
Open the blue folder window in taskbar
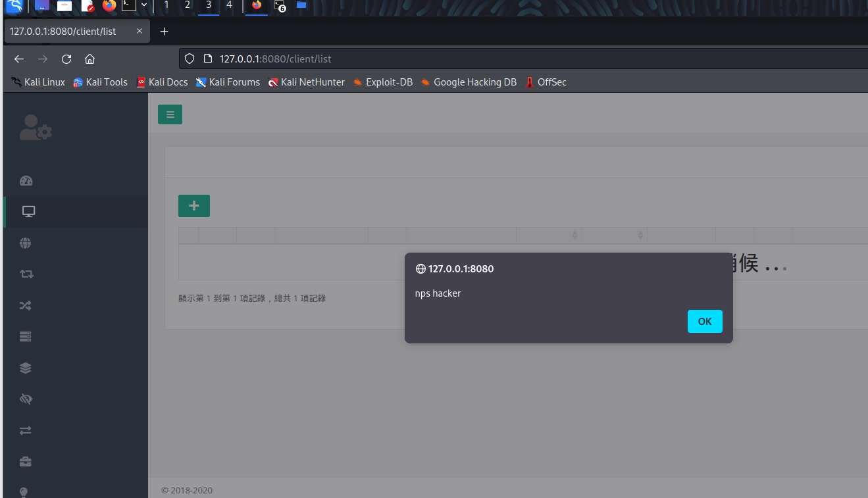(301, 5)
